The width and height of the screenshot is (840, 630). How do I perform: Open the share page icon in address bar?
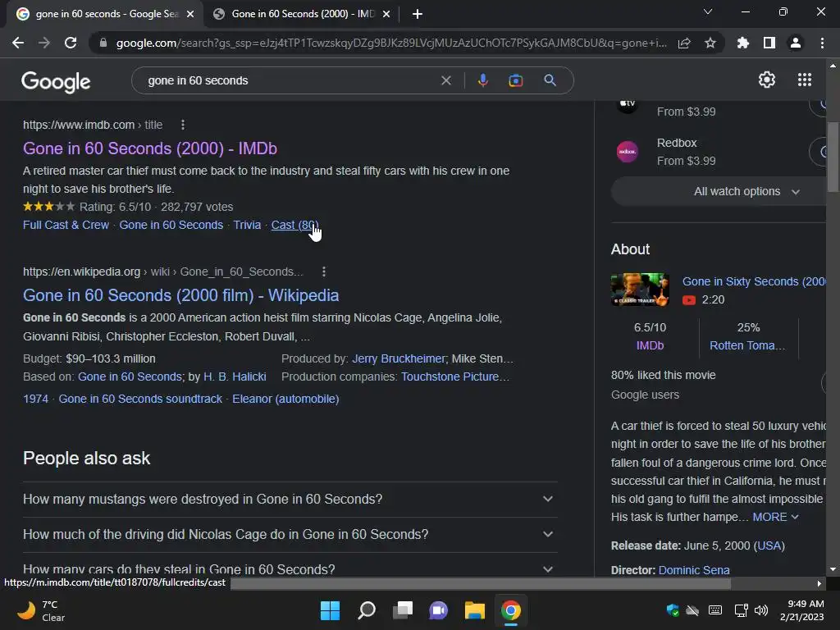point(684,43)
